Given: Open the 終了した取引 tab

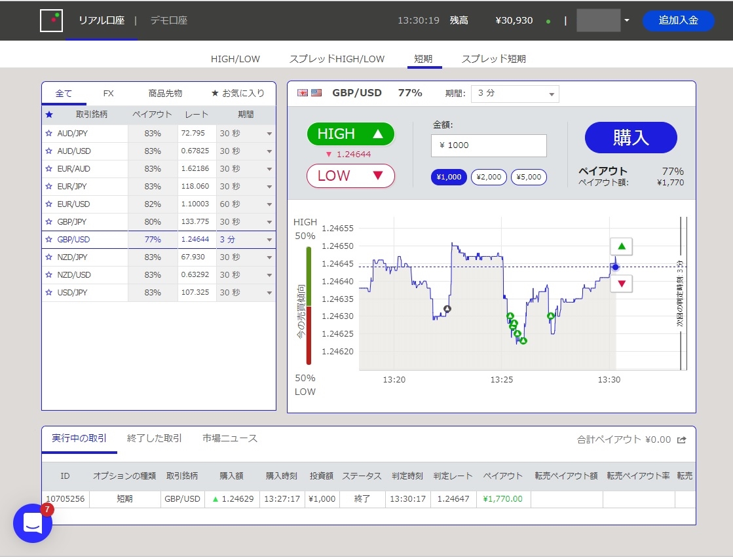Looking at the screenshot, I should pyautogui.click(x=155, y=438).
